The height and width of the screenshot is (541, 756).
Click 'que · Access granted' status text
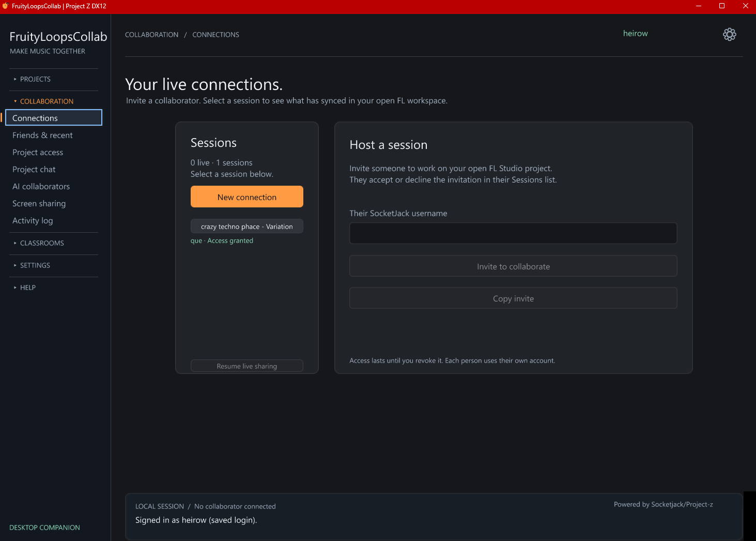tap(222, 241)
